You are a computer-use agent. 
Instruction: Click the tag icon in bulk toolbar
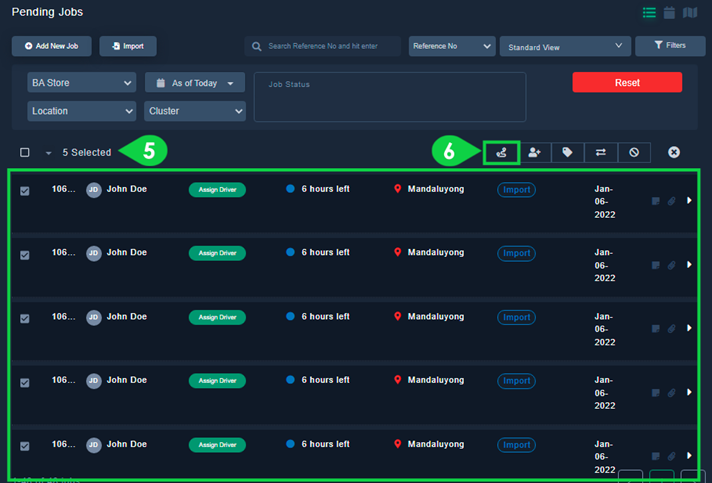[567, 152]
